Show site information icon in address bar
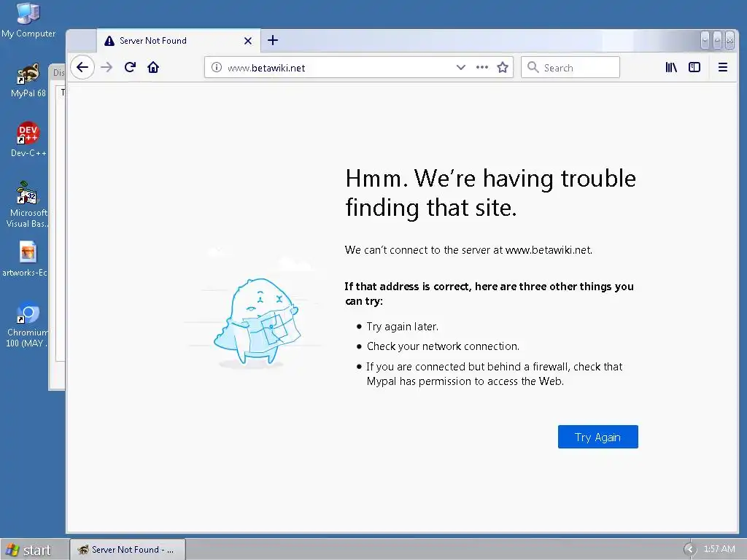Screen dimensions: 747x560 pos(216,67)
